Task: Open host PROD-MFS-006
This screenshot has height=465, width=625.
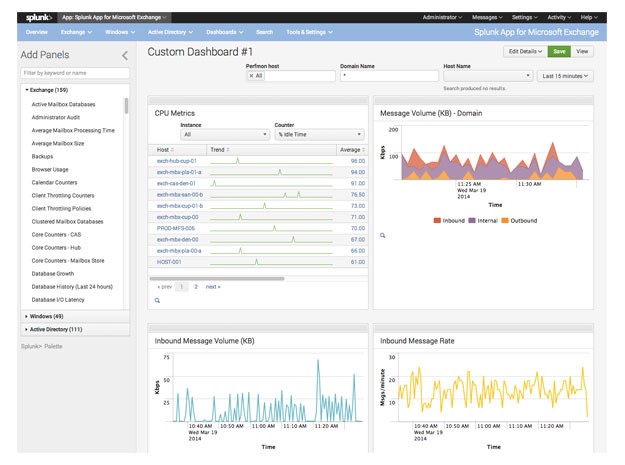Action: tap(176, 228)
